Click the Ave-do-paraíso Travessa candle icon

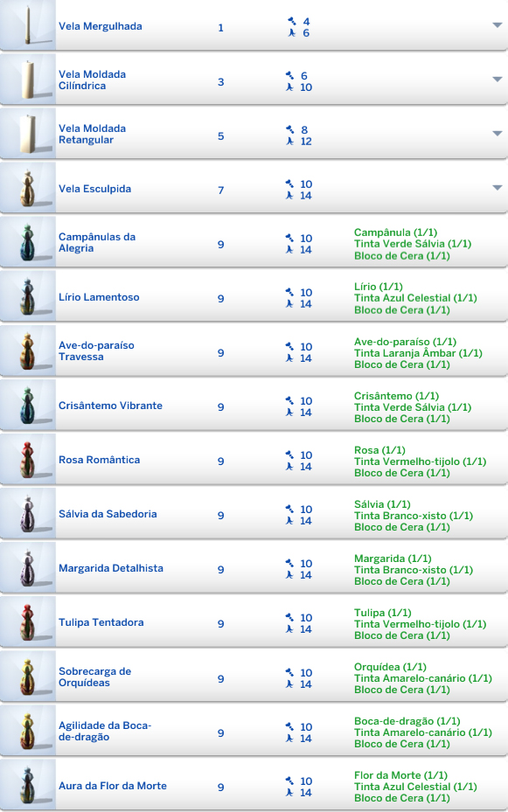click(x=28, y=351)
